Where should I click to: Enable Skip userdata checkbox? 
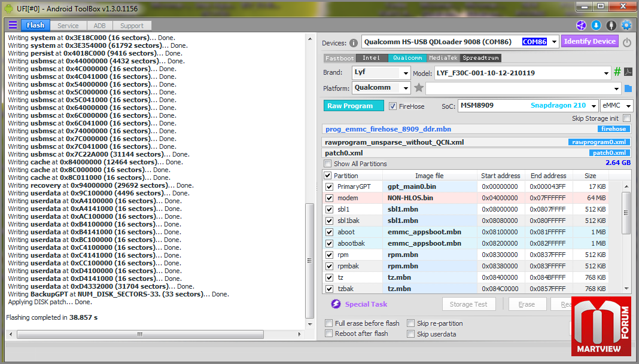[x=411, y=334]
